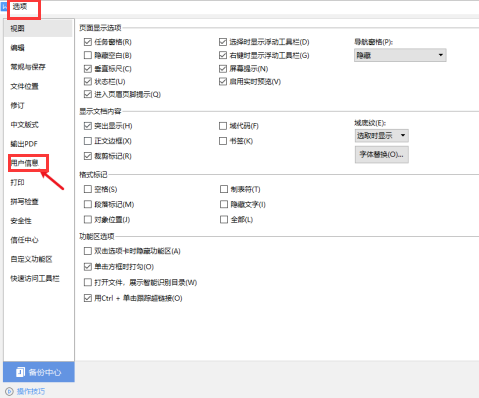This screenshot has height=398, width=479.
Task: Enable 书签(K) checkbox
Action: pos(223,141)
